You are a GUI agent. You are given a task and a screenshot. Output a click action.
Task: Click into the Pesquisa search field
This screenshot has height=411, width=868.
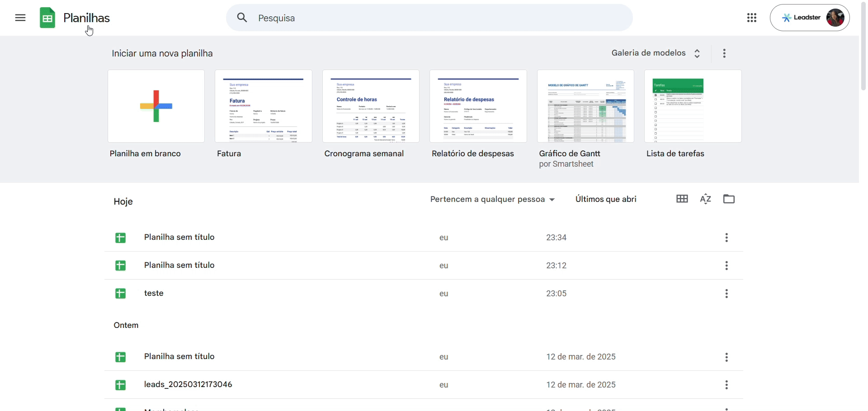(x=429, y=18)
